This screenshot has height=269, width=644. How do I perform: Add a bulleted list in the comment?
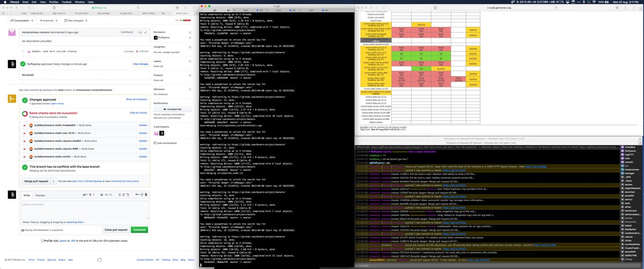[x=120, y=195]
